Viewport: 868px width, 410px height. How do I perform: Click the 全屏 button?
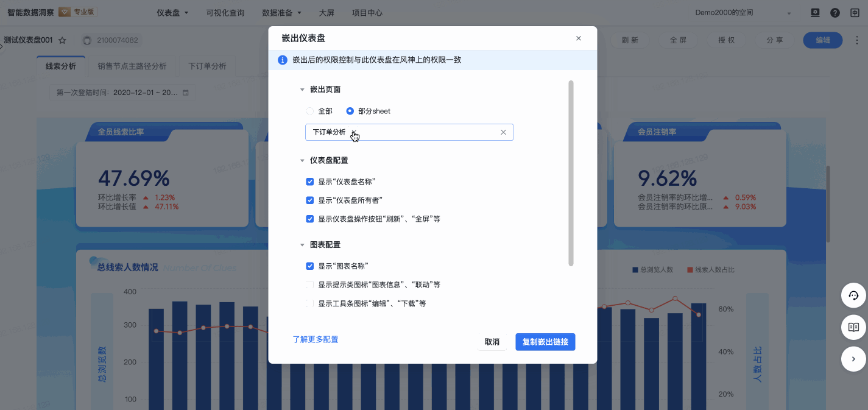click(678, 40)
